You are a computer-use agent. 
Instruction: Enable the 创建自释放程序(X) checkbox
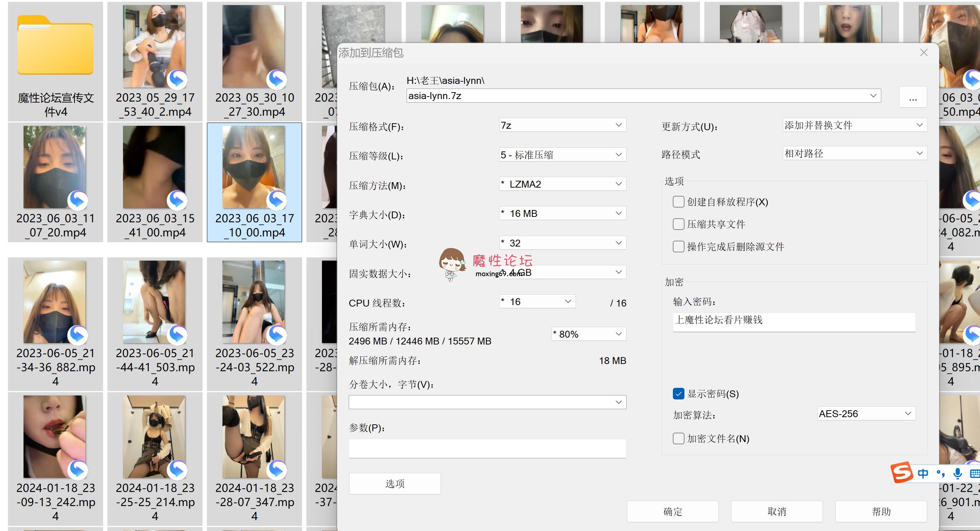678,202
